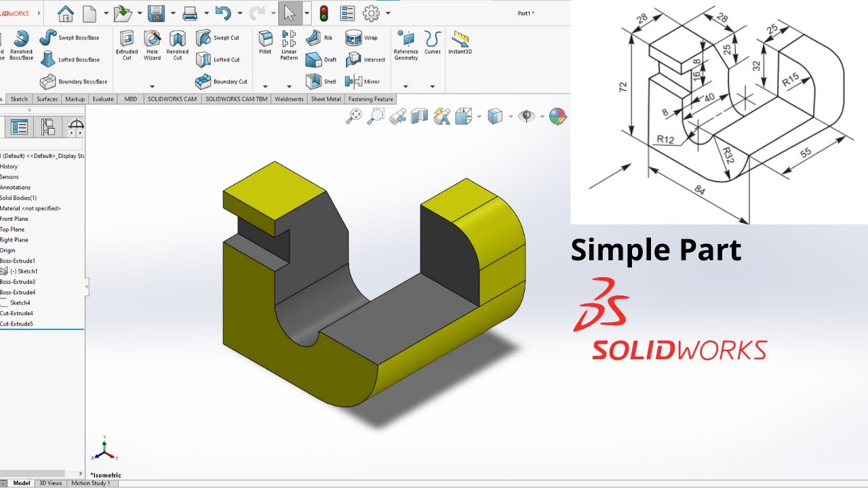Select the Intersect feature
868x488 pixels.
(x=365, y=60)
